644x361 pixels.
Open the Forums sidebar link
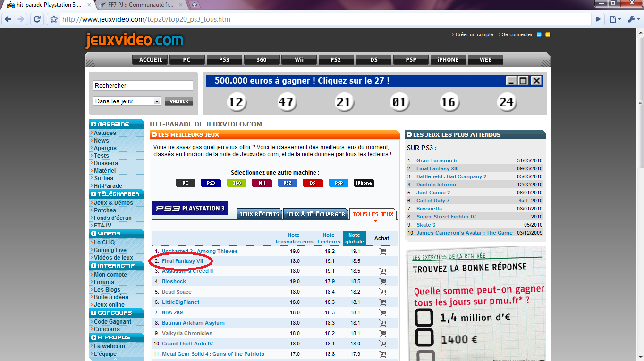click(104, 282)
